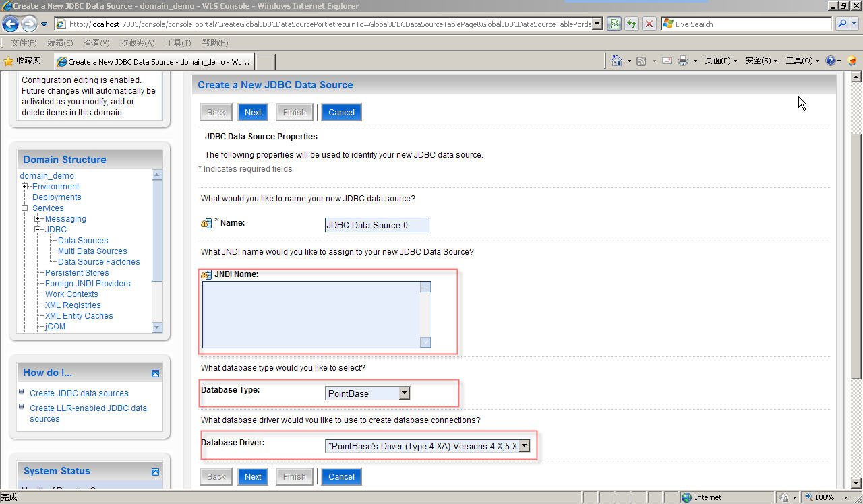Open the Database Driver dropdown
This screenshot has width=863, height=504.
coord(525,445)
